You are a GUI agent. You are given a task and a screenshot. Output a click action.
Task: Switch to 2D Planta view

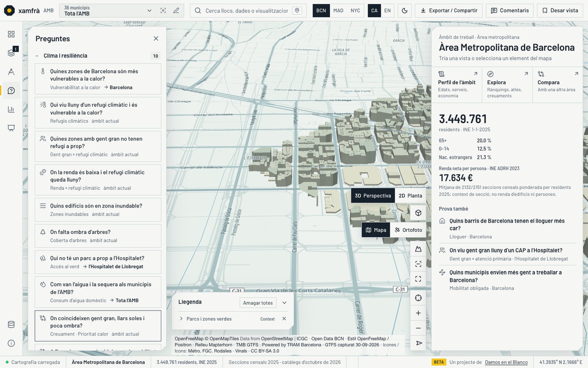[x=410, y=196]
